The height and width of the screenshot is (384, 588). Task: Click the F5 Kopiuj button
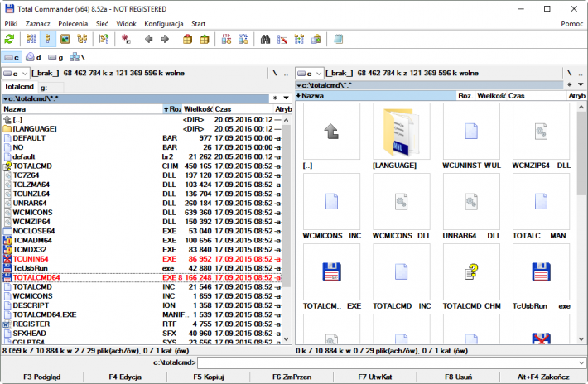click(209, 377)
